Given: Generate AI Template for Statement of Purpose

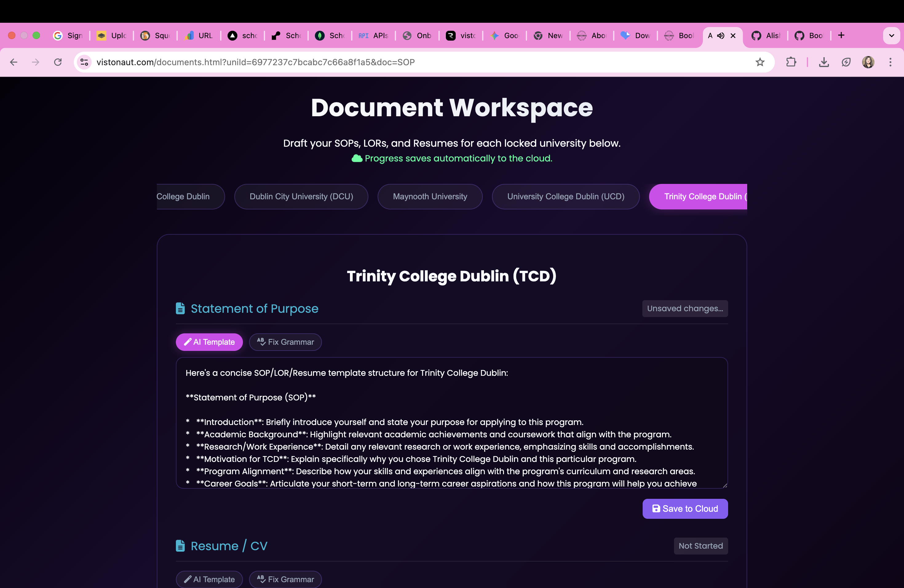Looking at the screenshot, I should tap(209, 342).
